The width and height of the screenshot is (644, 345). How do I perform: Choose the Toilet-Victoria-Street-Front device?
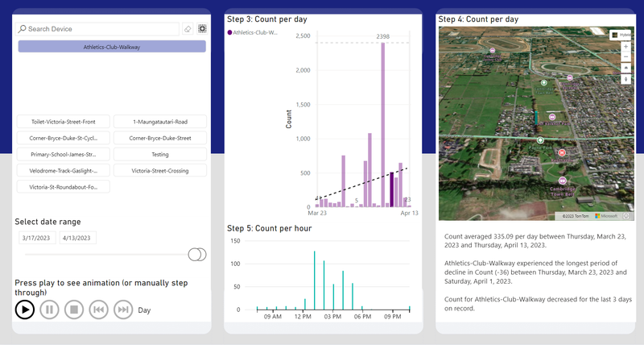[x=63, y=122]
